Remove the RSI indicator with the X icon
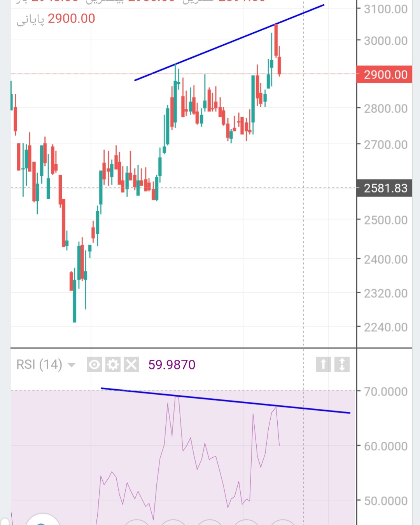 [131, 365]
